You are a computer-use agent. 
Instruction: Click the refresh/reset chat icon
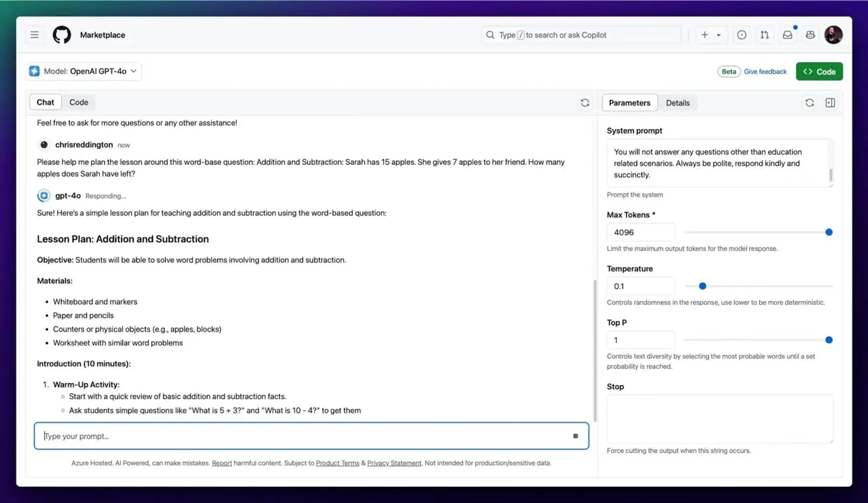tap(584, 102)
